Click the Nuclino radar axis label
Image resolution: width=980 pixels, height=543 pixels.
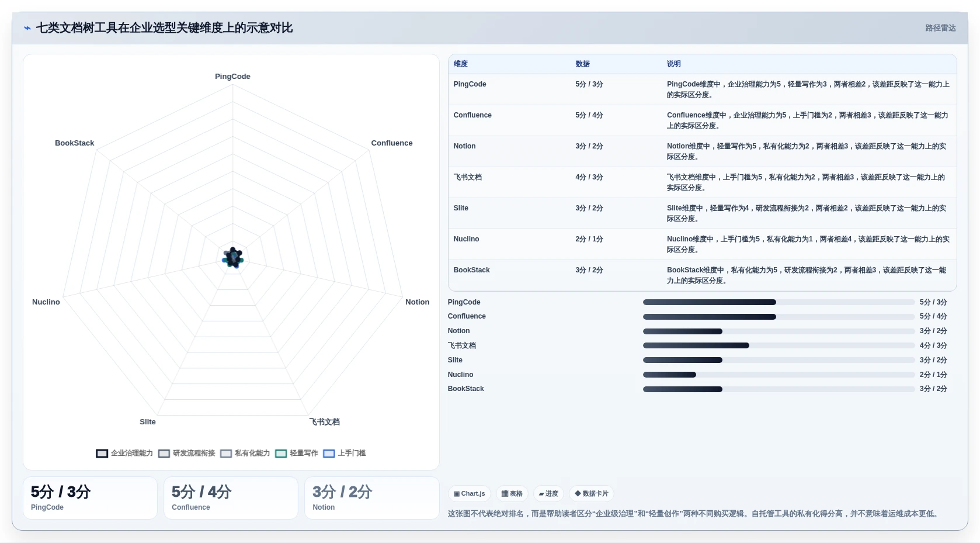(x=46, y=302)
